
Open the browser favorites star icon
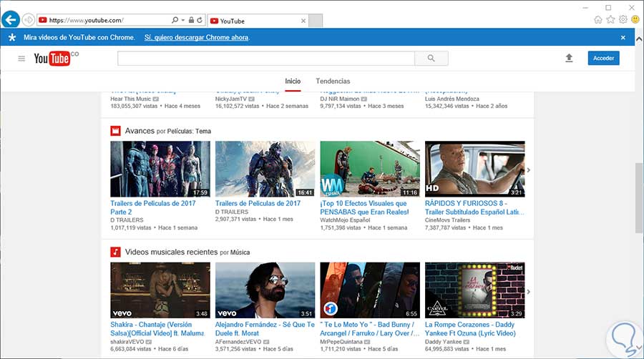(610, 20)
